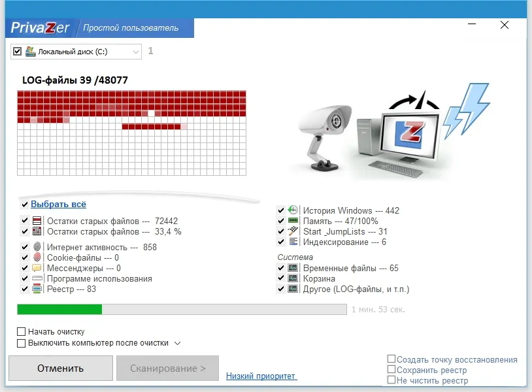532x392 pixels.
Task: Close the PrivaZer window
Action: 505,25
